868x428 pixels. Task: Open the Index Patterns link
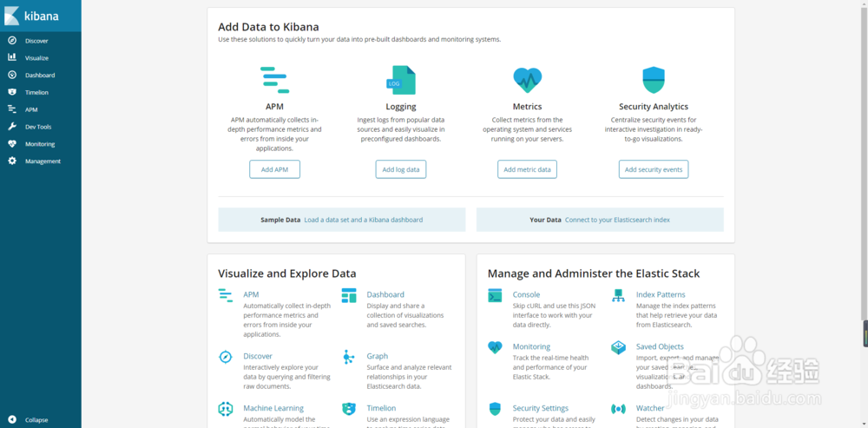(661, 294)
